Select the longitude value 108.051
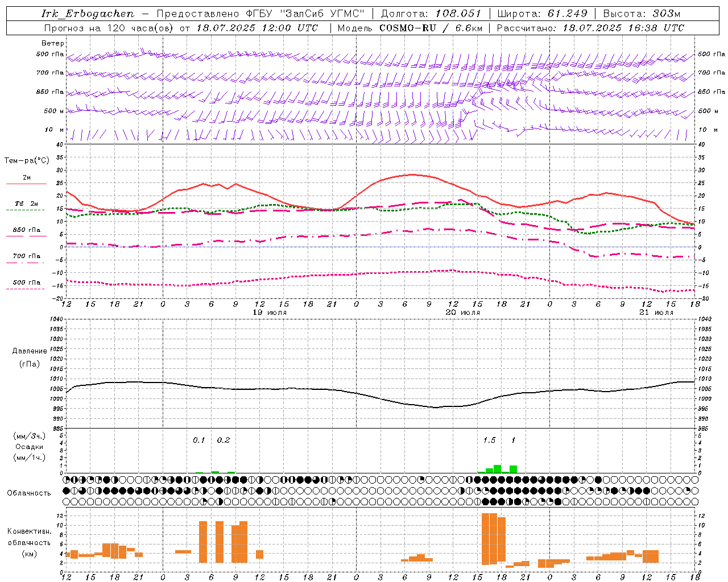 [x=458, y=14]
